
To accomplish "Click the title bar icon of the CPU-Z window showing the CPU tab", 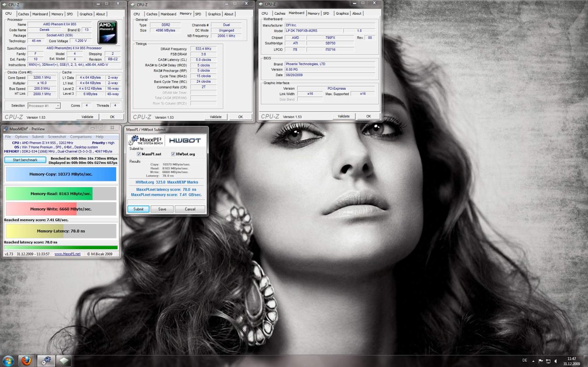I will [4, 5].
